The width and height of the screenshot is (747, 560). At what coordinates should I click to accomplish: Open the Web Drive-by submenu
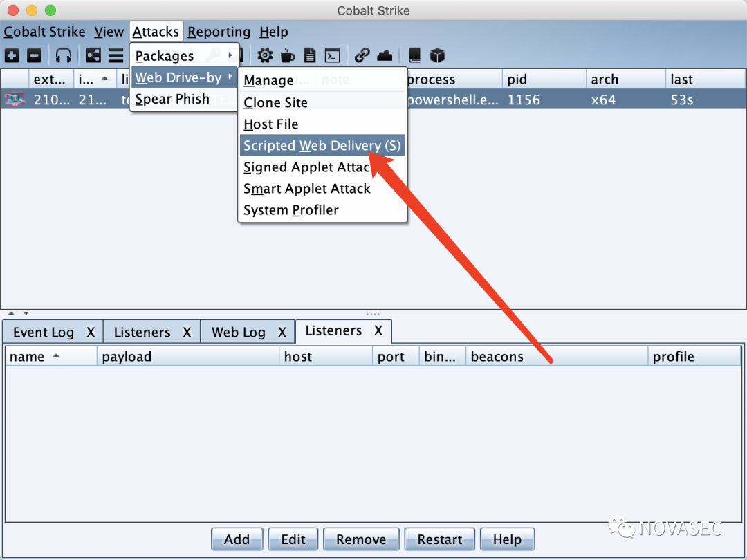[184, 77]
